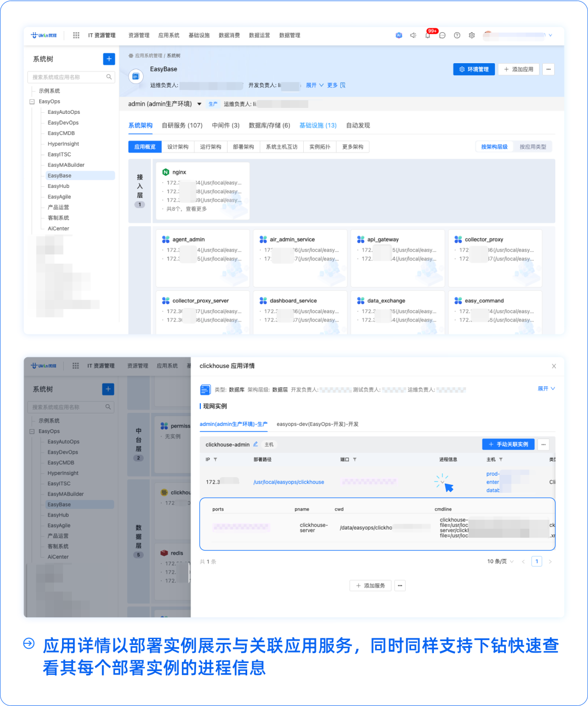588x706 pixels.
Task: Switch to the easyops-dev(EasyOps-开发)-开发 instance tab
Action: (x=317, y=424)
